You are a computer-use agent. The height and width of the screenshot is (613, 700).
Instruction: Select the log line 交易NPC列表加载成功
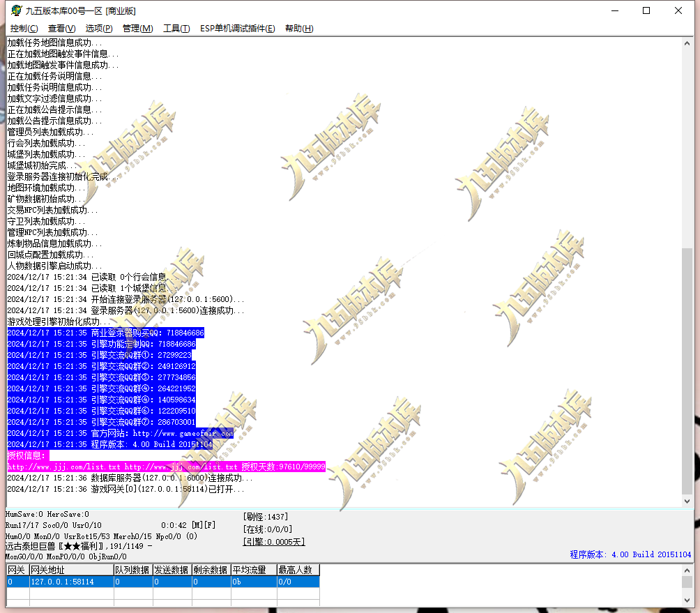(x=53, y=211)
